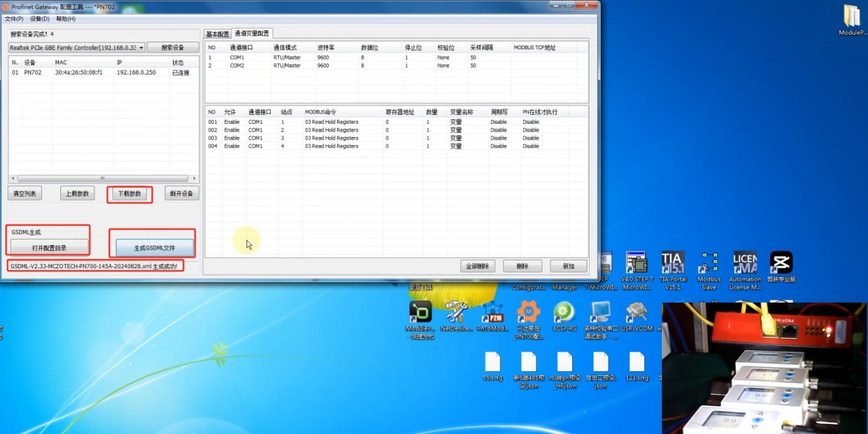Select the COM1 row in the channel table
This screenshot has width=868, height=434.
coord(396,58)
